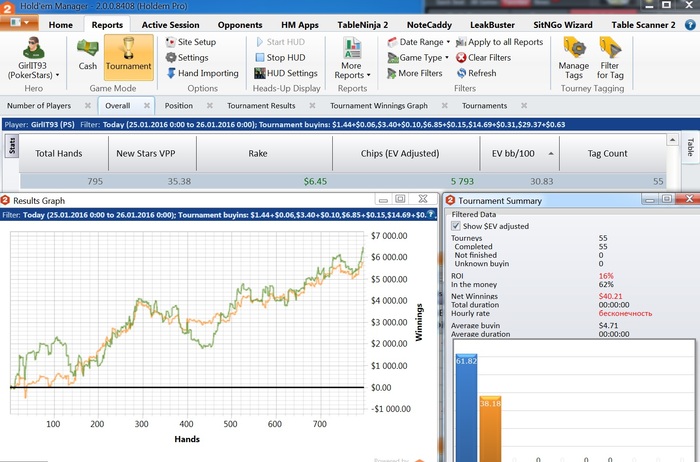Maximize the Results Graph panel

400,200
